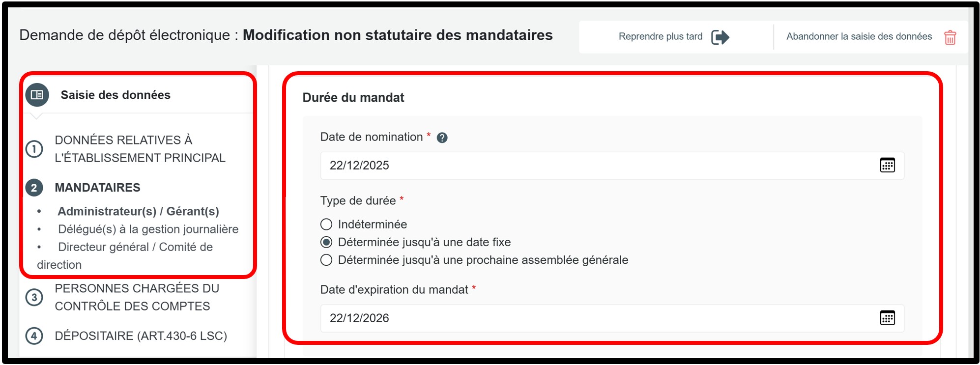Click step 1 circle icon in sidebar
The height and width of the screenshot is (365, 980).
34,149
